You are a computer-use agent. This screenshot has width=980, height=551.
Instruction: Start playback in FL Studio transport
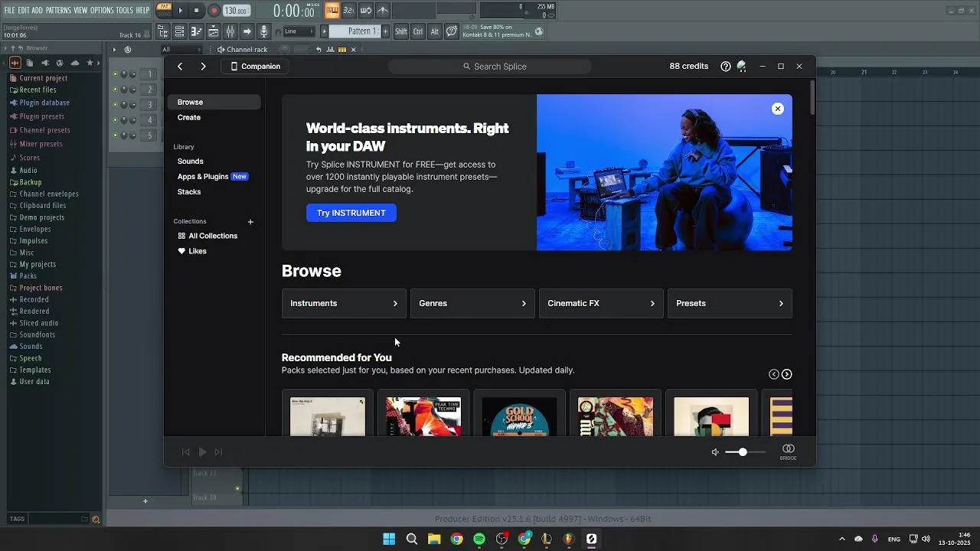point(181,11)
